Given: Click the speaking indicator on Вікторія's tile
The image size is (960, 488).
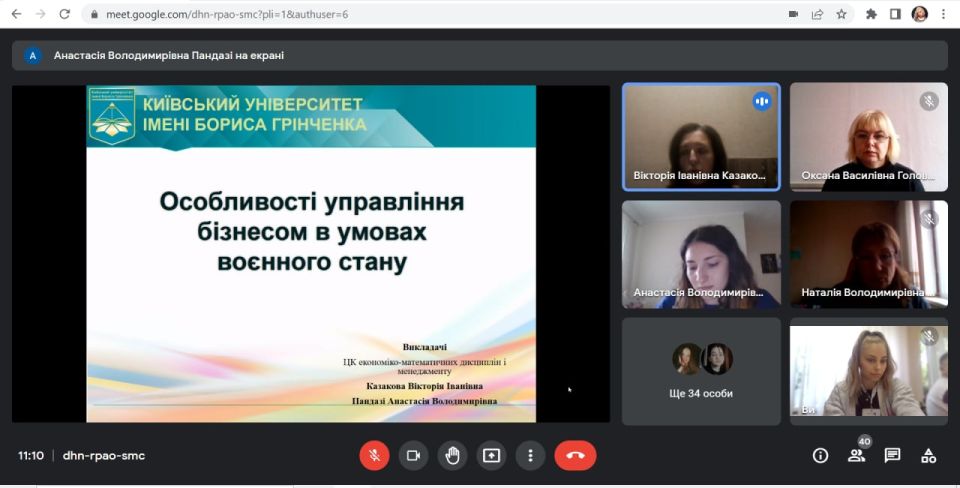Looking at the screenshot, I should (x=762, y=101).
